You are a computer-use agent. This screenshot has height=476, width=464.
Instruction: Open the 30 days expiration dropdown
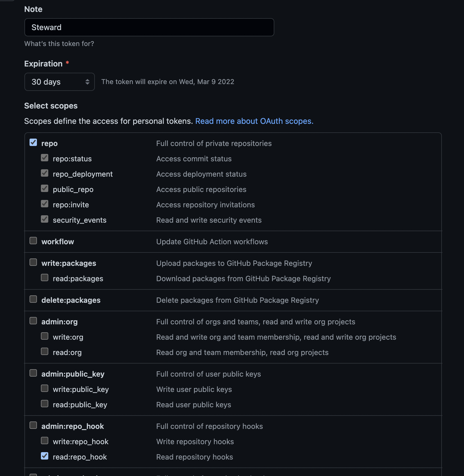tap(60, 82)
